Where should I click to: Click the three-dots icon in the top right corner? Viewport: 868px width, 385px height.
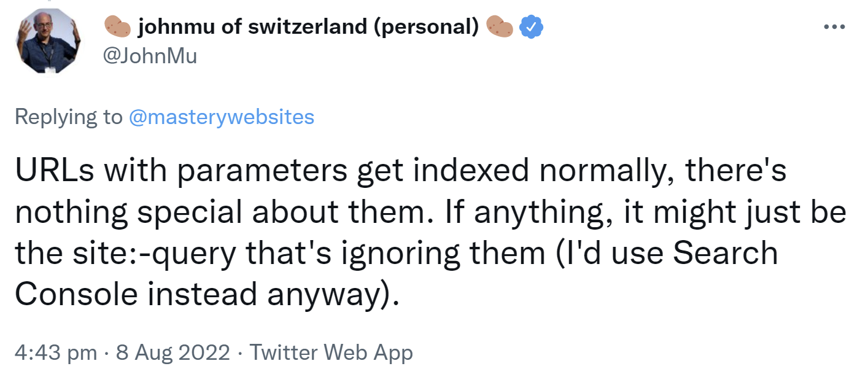835,26
